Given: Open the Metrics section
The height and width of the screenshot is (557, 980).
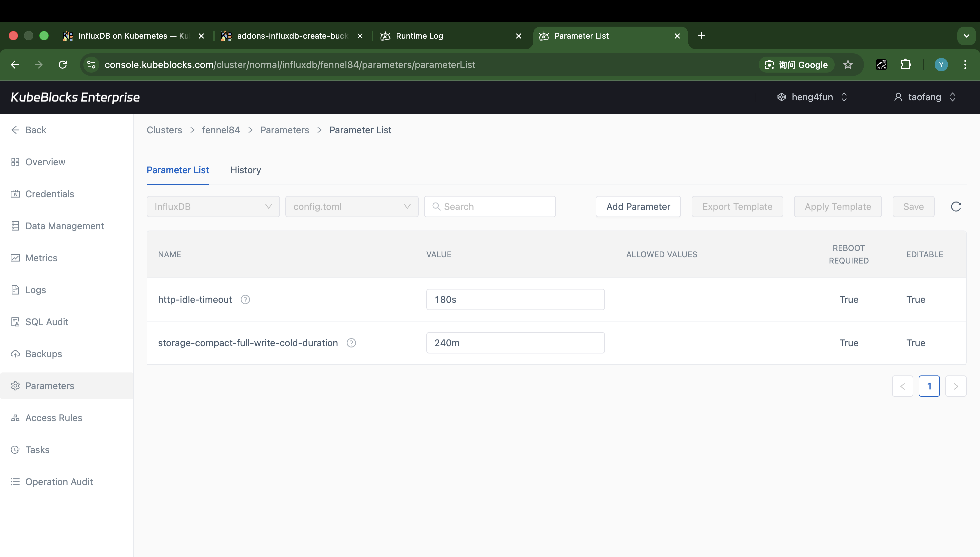Looking at the screenshot, I should (41, 258).
